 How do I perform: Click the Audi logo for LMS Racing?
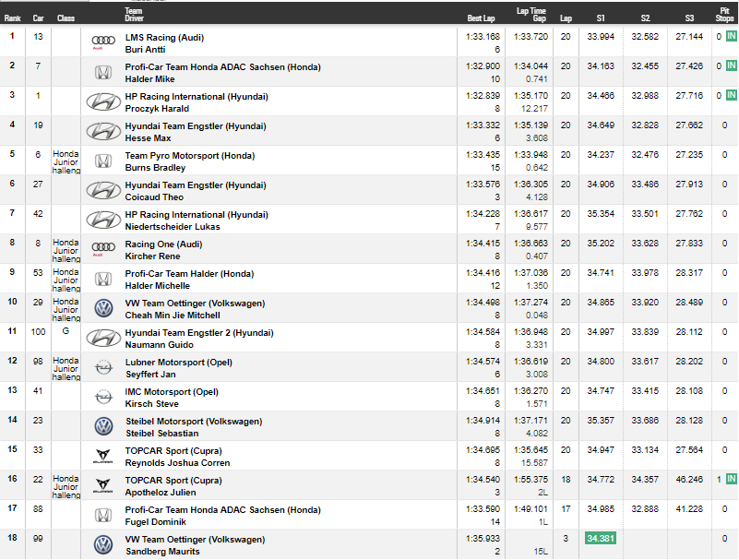103,42
